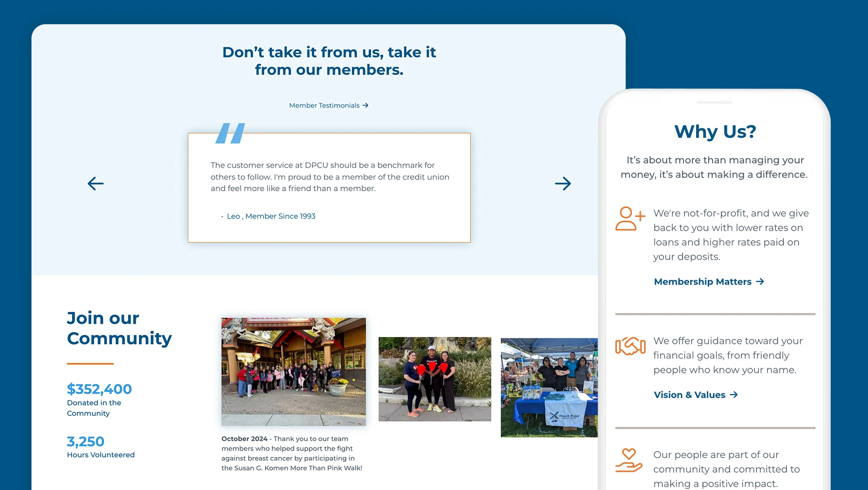Image resolution: width=868 pixels, height=490 pixels.
Task: Open the Vision & Values link
Action: (x=696, y=395)
